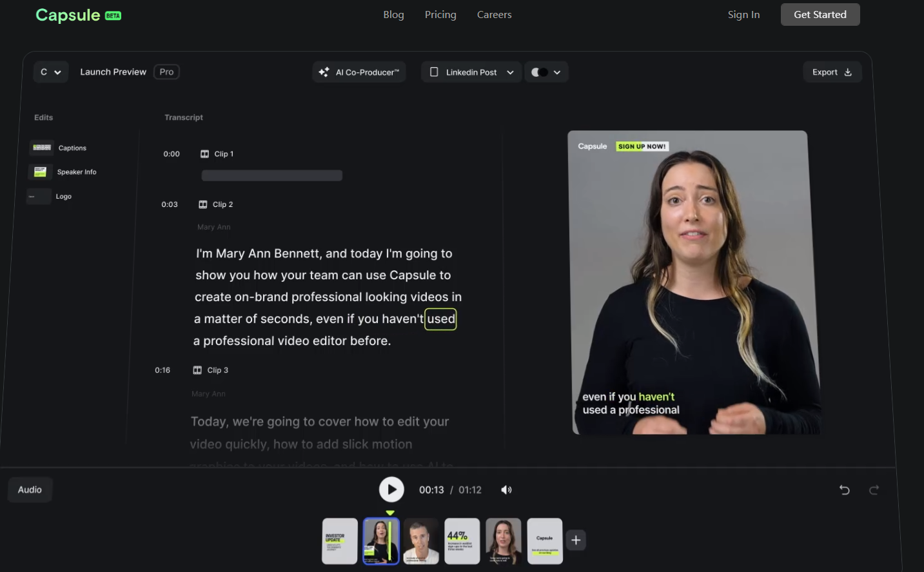The height and width of the screenshot is (572, 924).
Task: Click the Clip 1 film icon
Action: click(205, 154)
